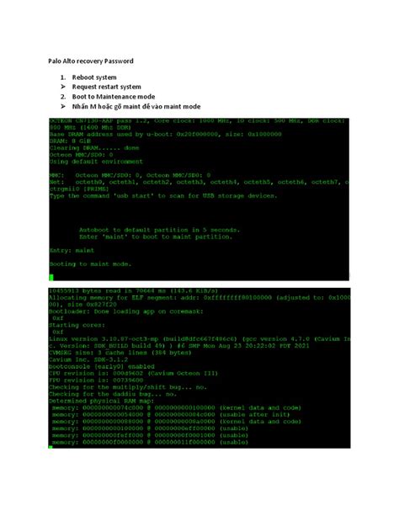This screenshot has width=399, height=532.
Task: Click the green cursor block in first terminal
Action: (x=51, y=278)
